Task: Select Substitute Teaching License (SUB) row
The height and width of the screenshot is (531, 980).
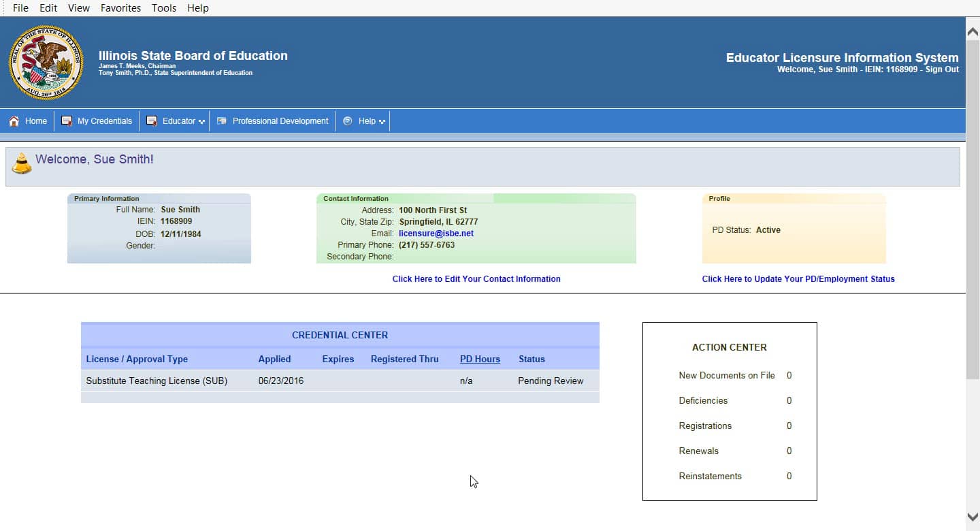Action: pyautogui.click(x=340, y=381)
